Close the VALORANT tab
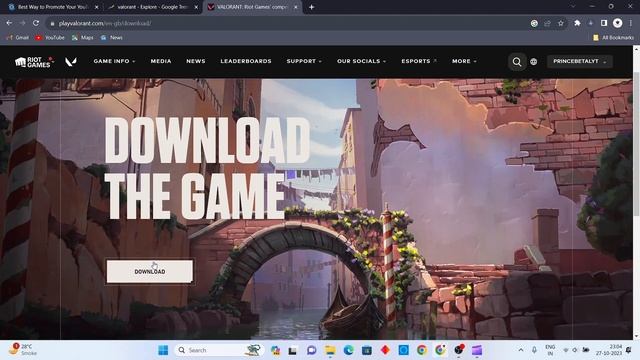640x360 pixels. coord(296,7)
